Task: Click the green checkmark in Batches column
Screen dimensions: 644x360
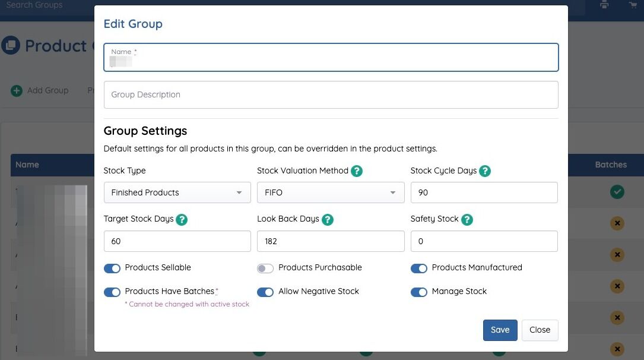Action: point(617,192)
